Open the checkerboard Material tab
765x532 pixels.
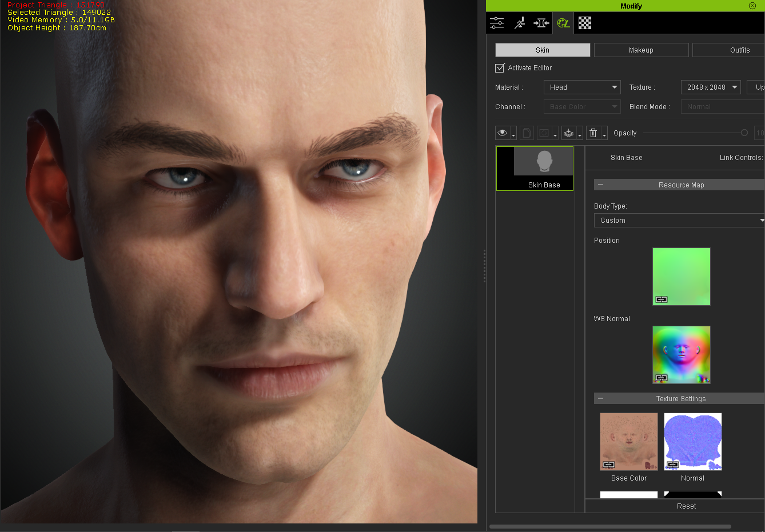pyautogui.click(x=585, y=23)
